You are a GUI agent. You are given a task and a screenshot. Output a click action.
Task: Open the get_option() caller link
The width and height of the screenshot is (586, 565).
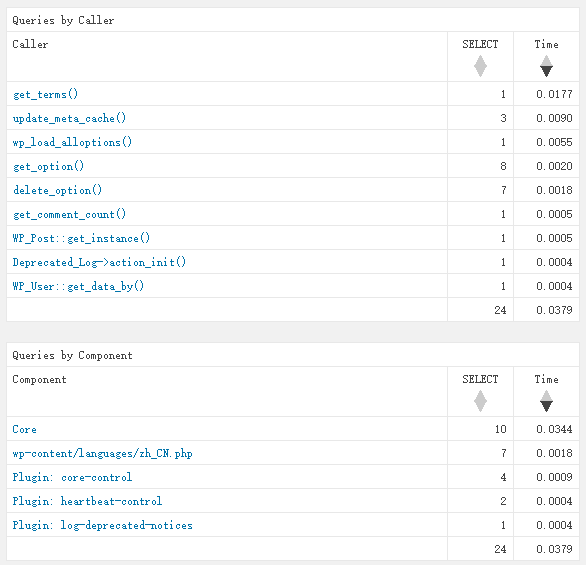(48, 166)
